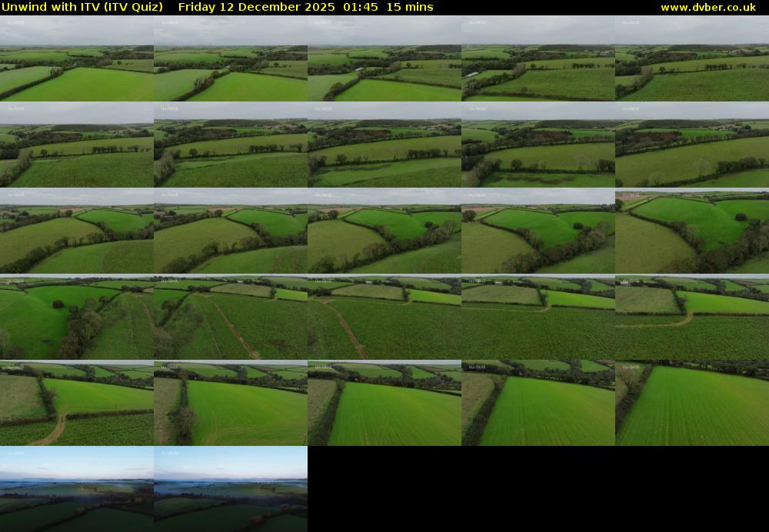Screen dimensions: 769x532
Task: Open the last thumbnail in the second row
Action: 692,145
